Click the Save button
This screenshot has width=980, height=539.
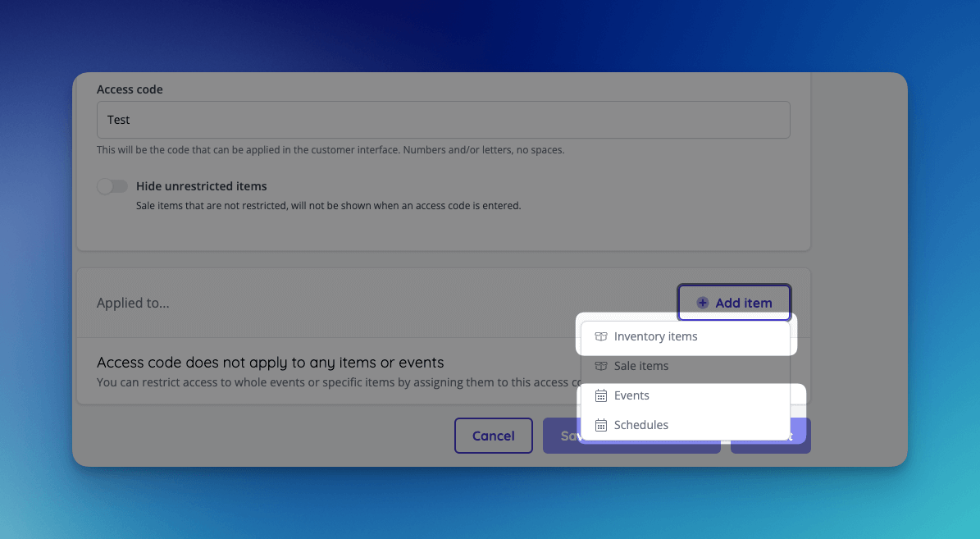(574, 436)
